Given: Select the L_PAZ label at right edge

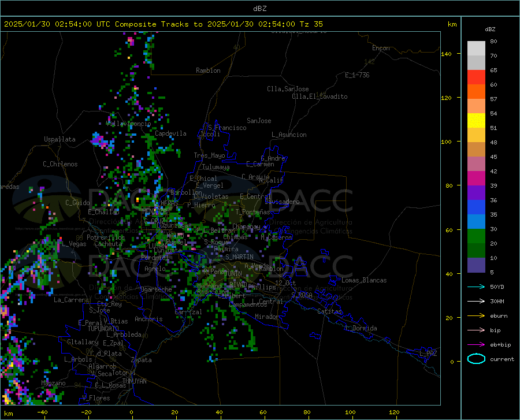Looking at the screenshot, I should tap(428, 354).
